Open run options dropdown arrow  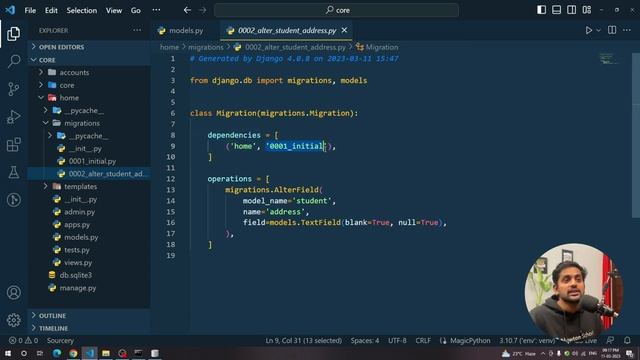point(598,30)
